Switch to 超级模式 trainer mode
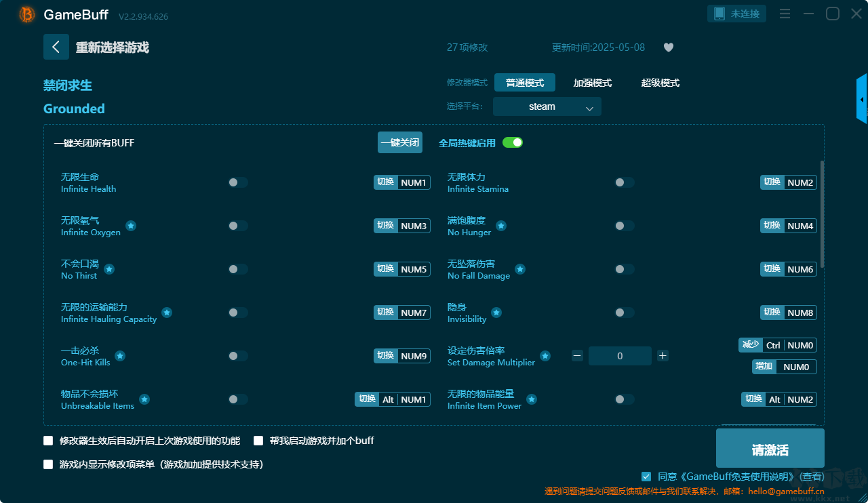Image resolution: width=868 pixels, height=503 pixels. tap(660, 83)
